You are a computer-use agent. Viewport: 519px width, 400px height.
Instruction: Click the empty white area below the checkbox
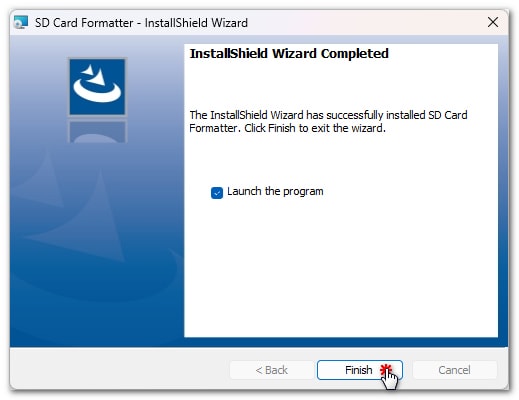pyautogui.click(x=341, y=267)
